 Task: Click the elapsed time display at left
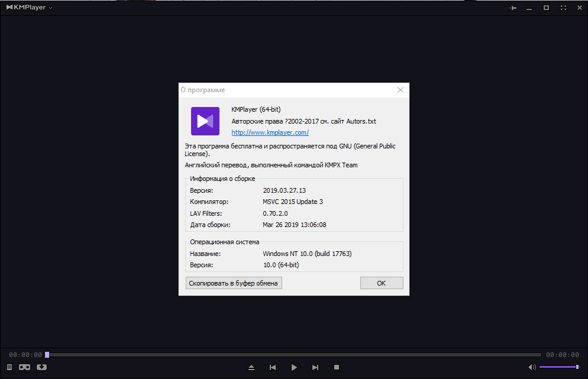pyautogui.click(x=25, y=355)
